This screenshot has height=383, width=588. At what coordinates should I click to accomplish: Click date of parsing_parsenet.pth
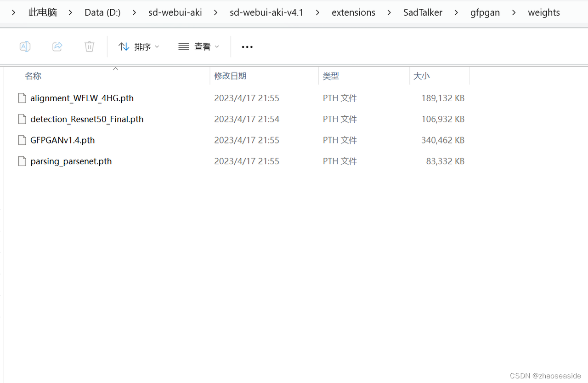click(x=247, y=161)
